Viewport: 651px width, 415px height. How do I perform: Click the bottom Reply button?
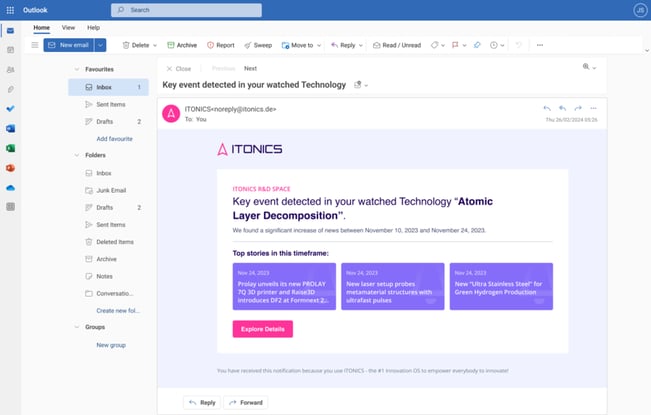tap(202, 403)
